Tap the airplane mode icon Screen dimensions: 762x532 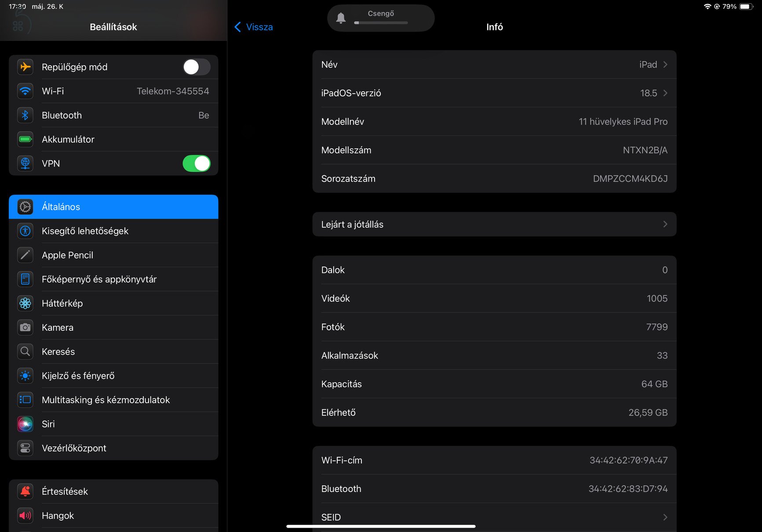click(x=26, y=67)
